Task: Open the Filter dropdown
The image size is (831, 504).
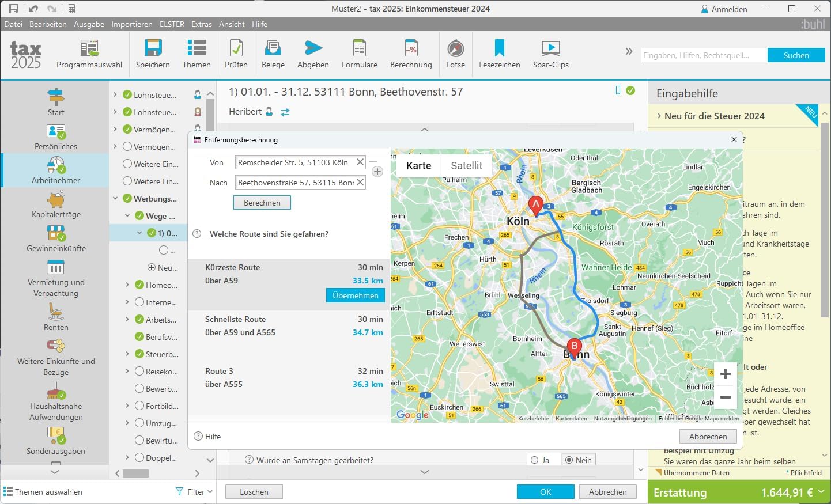Action: point(194,492)
